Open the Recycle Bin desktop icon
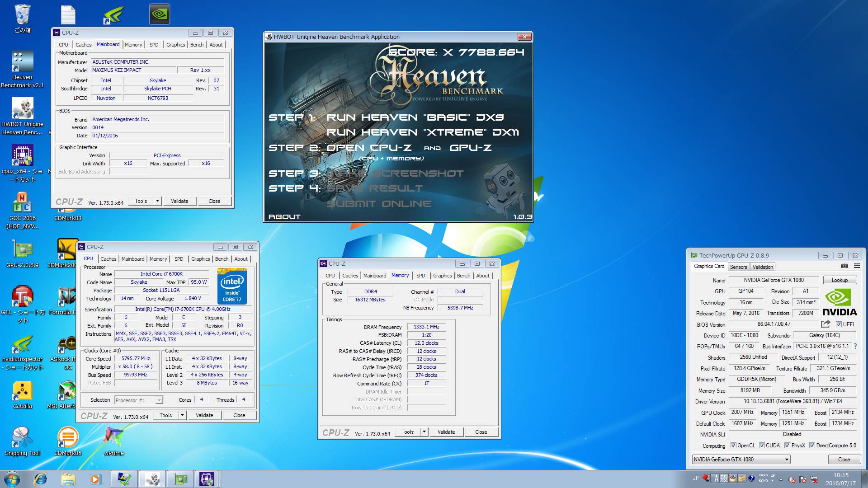This screenshot has height=488, width=868. pos(22,18)
